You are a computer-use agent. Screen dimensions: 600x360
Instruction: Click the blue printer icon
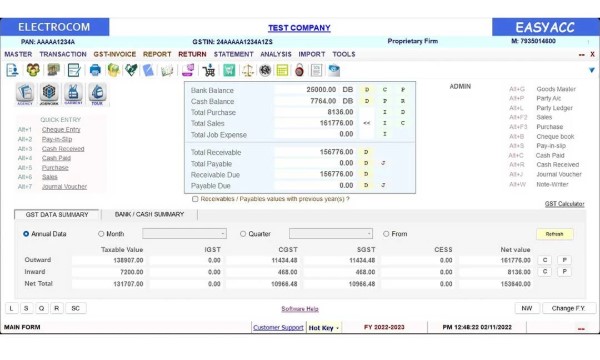pyautogui.click(x=95, y=70)
